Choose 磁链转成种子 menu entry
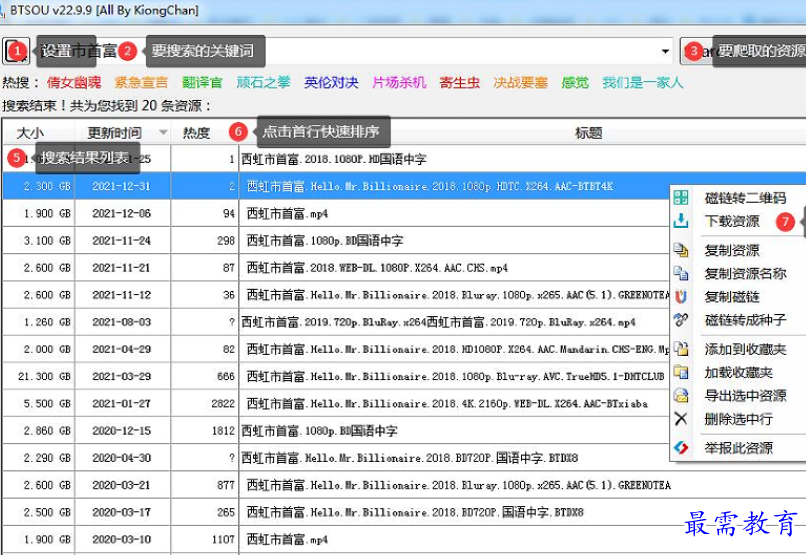Screen dimensions: 806x555 (745, 320)
